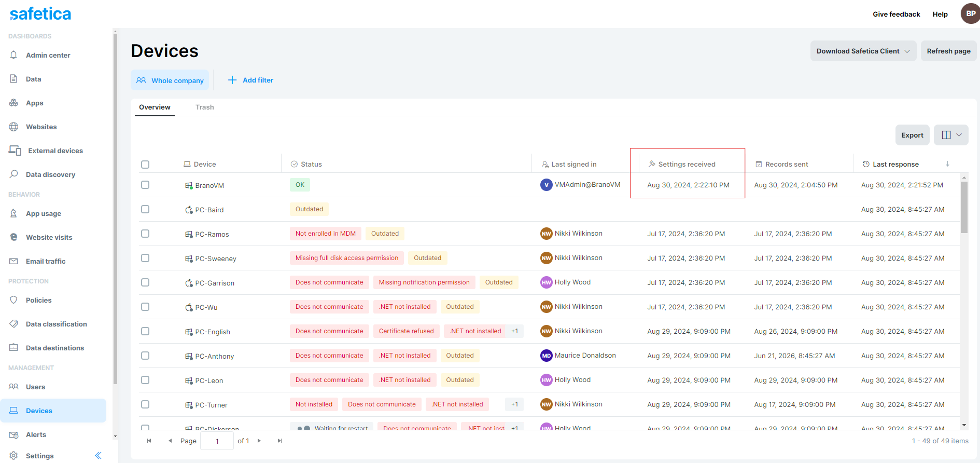
Task: Open the Websites globe icon
Action: 13,127
